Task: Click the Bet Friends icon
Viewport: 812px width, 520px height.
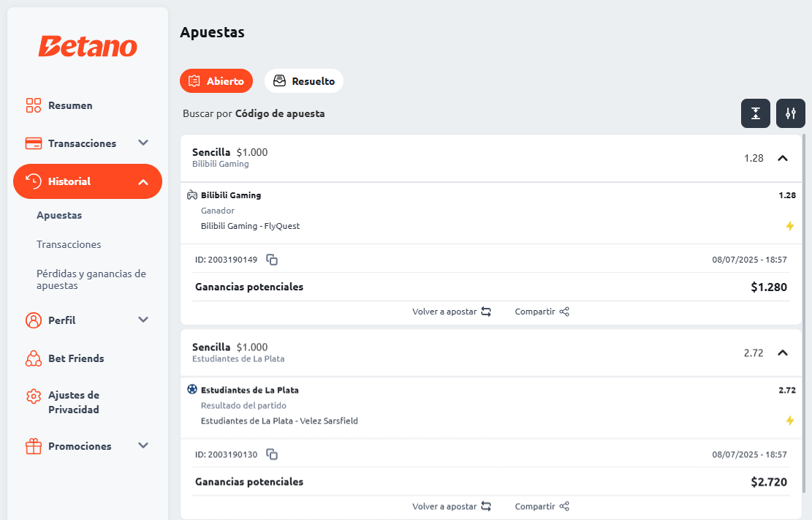Action: pos(34,358)
